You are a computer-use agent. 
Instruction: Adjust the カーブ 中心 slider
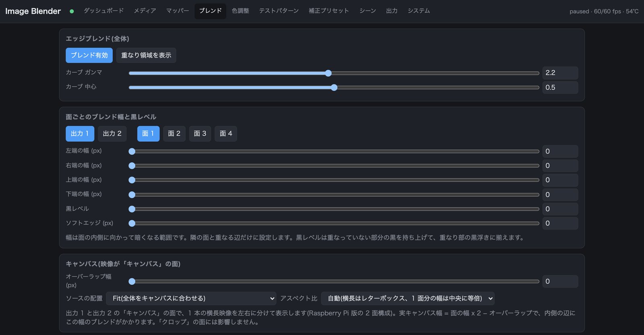point(334,88)
